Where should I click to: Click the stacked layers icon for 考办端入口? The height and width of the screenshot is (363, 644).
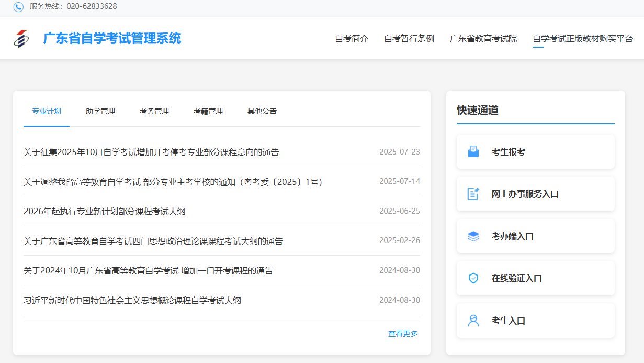pos(473,236)
